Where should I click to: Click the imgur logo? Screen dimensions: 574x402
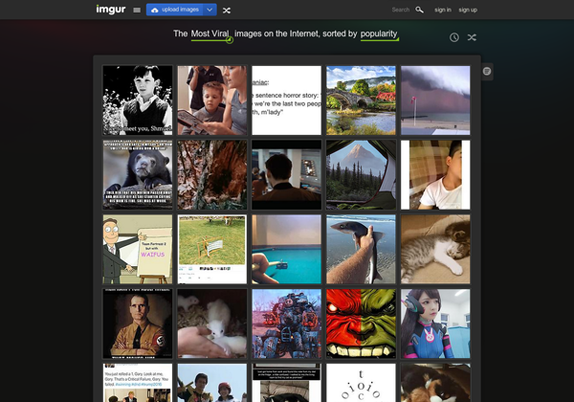(x=111, y=9)
